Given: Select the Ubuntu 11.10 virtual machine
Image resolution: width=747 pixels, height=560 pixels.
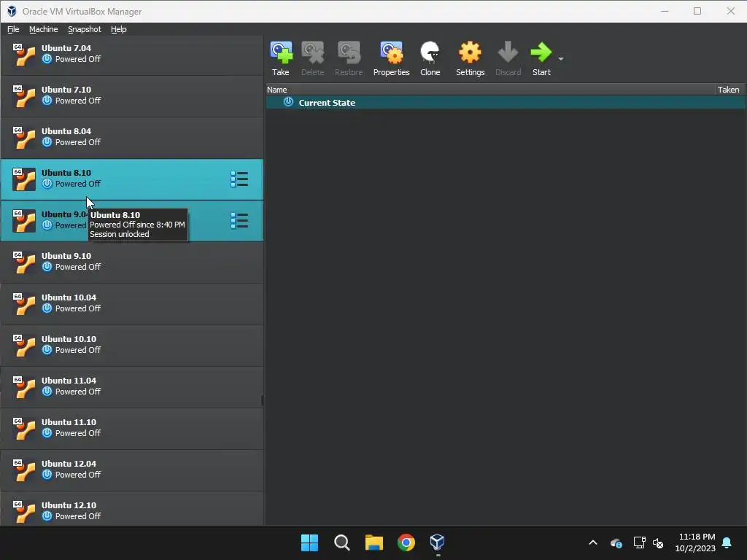Looking at the screenshot, I should (x=132, y=429).
